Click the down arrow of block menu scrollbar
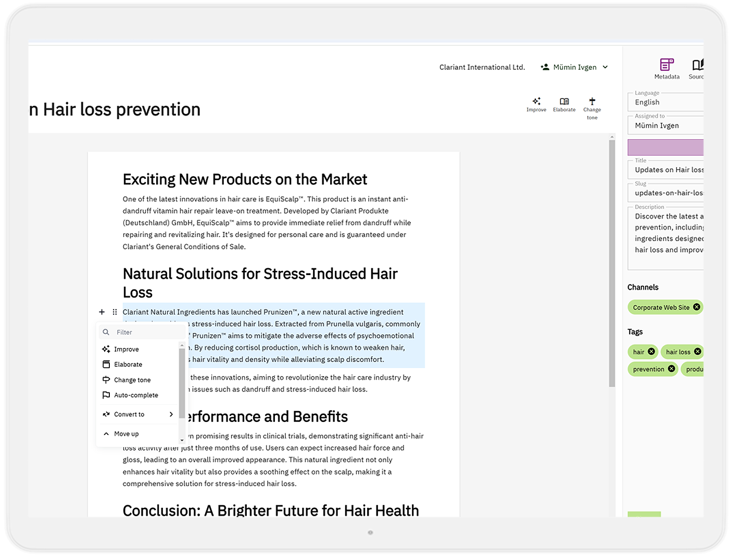Viewport: 729px width, 560px height. coord(182,441)
